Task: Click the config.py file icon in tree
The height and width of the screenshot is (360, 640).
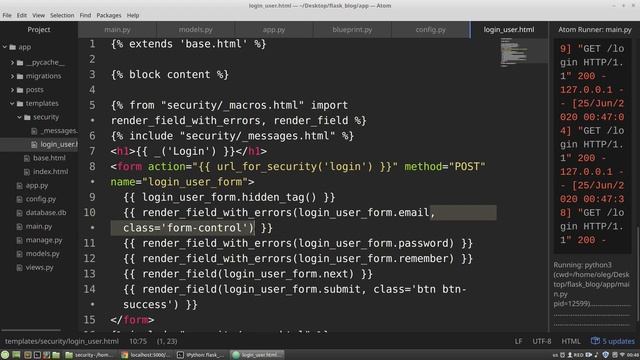Action: pyautogui.click(x=19, y=199)
